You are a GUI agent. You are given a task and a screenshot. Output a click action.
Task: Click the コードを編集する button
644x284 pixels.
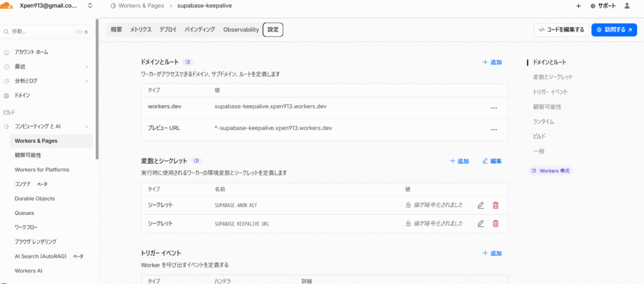coord(561,30)
